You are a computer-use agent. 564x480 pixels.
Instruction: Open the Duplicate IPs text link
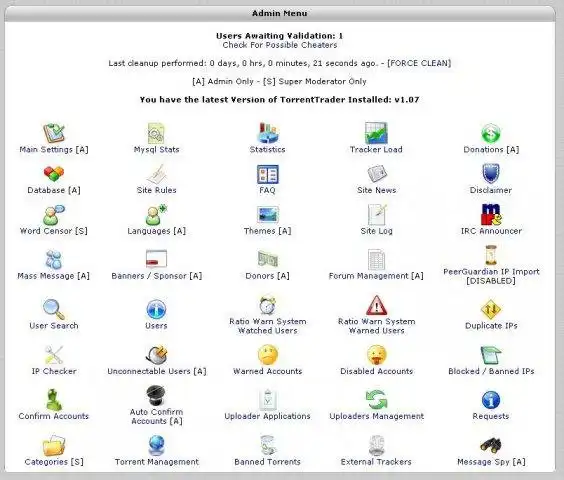[491, 326]
